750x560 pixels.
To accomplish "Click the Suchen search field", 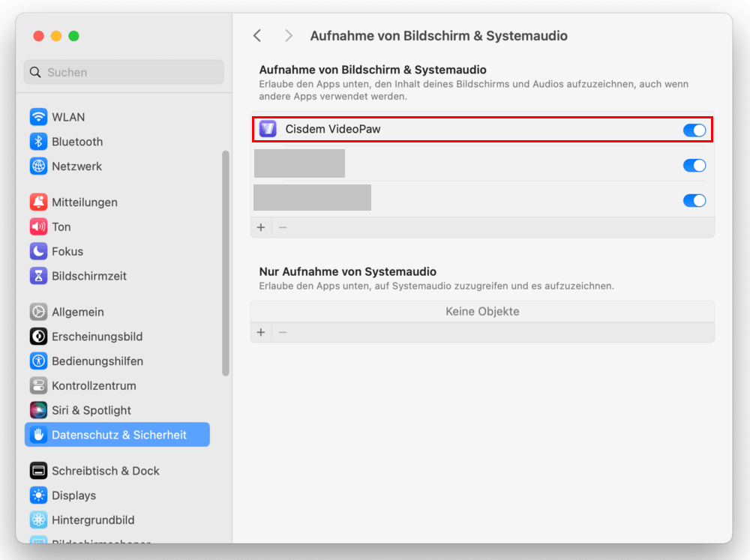I will 124,72.
